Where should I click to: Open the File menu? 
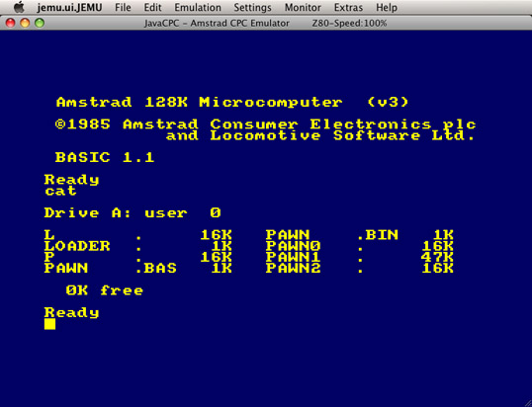click(123, 7)
